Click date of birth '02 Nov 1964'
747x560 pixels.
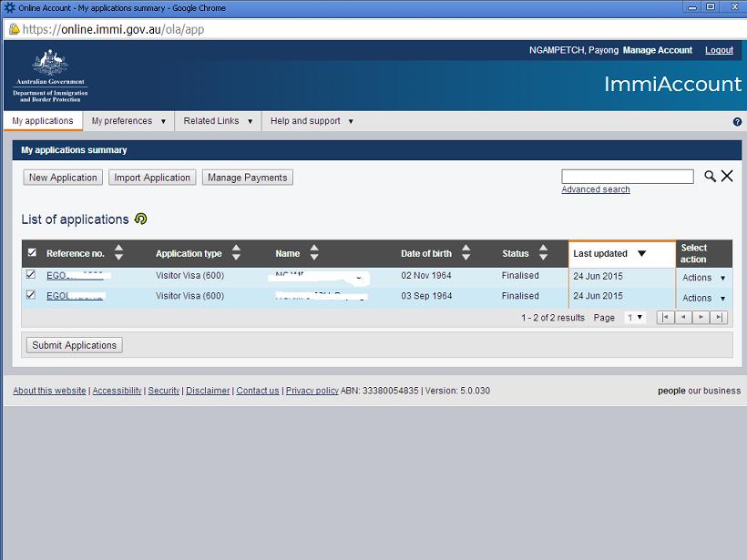(426, 275)
